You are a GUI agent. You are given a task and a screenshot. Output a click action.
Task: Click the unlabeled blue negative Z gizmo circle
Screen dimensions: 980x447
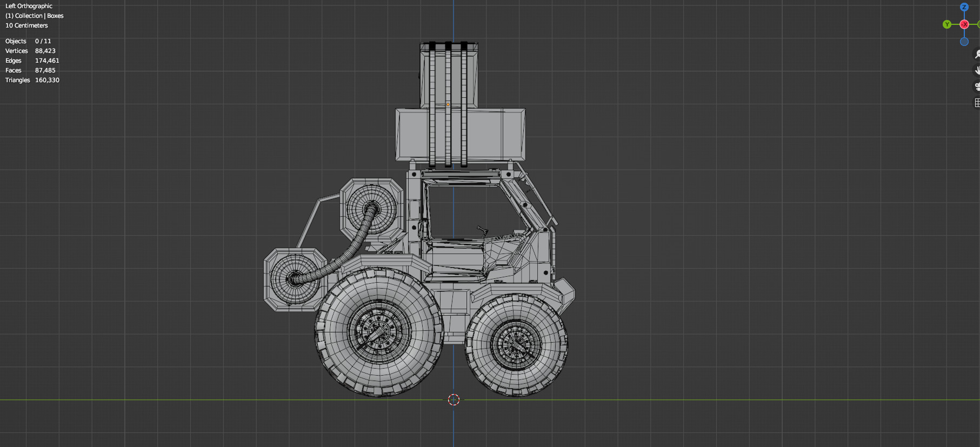964,42
